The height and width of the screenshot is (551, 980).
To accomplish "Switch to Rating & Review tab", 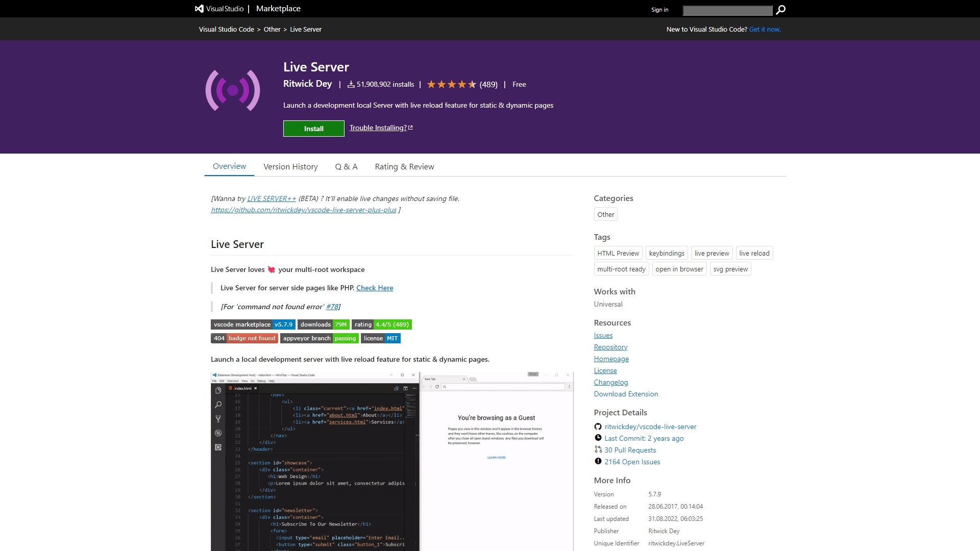I will (404, 167).
